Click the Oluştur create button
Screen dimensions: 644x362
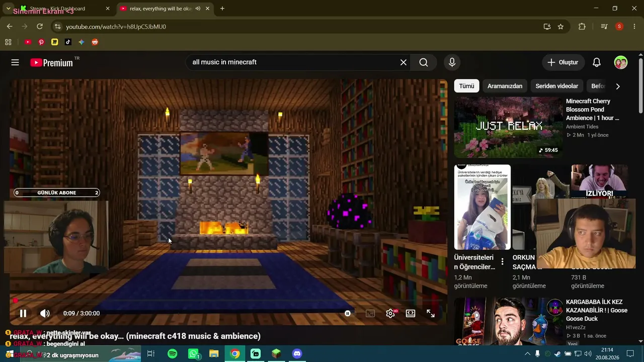point(563,62)
